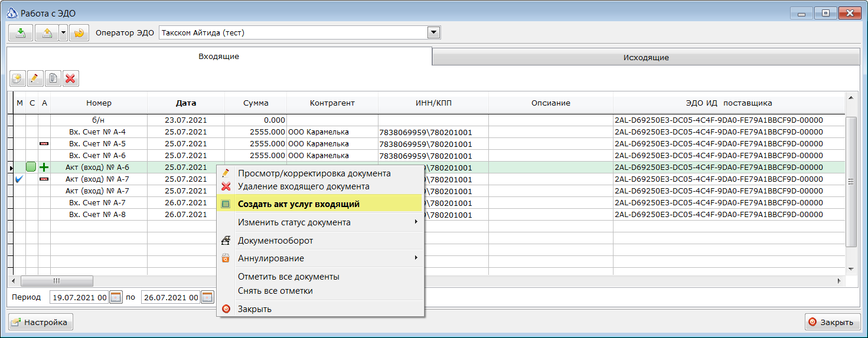This screenshot has height=338, width=868.
Task: Click red status mark in checked Акт (вход) № А-7 row
Action: [44, 179]
